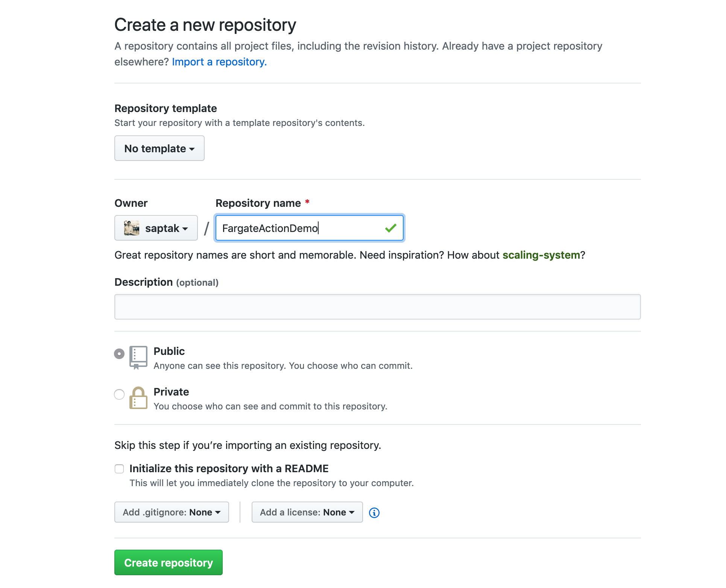This screenshot has width=726, height=588.
Task: Click the Description input field
Action: click(x=376, y=307)
